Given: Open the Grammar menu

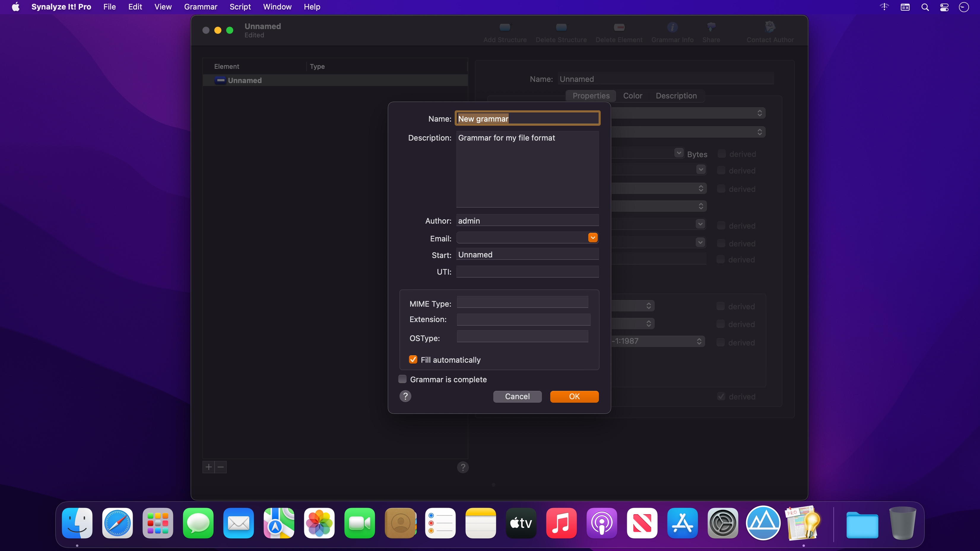Looking at the screenshot, I should point(201,7).
